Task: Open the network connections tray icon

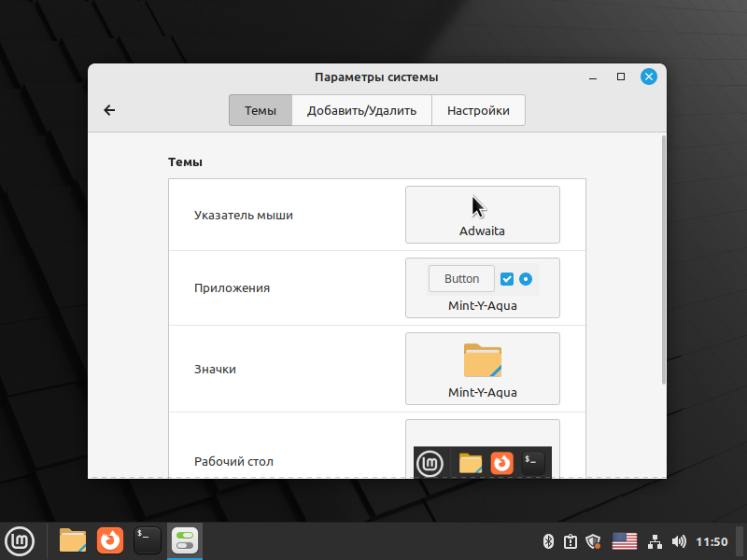Action: [x=655, y=541]
